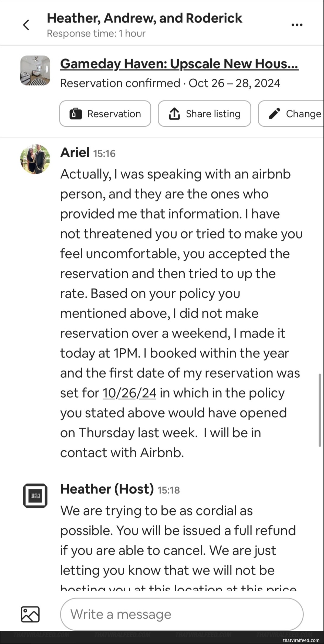Open the Gameday Haven listing thumbnail
The height and width of the screenshot is (644, 324).
tap(35, 71)
